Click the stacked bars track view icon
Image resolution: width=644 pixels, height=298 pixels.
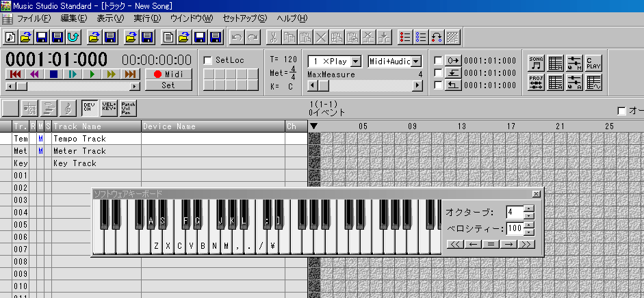(x=49, y=108)
